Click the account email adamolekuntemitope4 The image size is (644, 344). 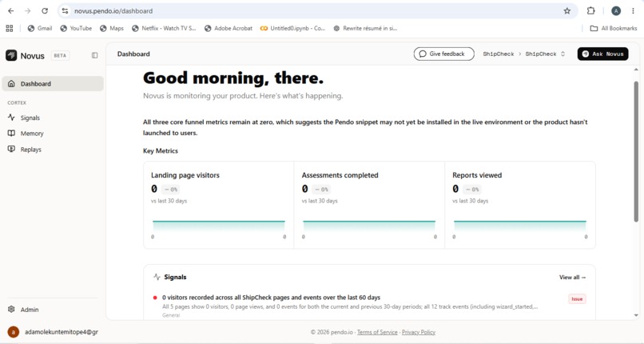tap(62, 332)
